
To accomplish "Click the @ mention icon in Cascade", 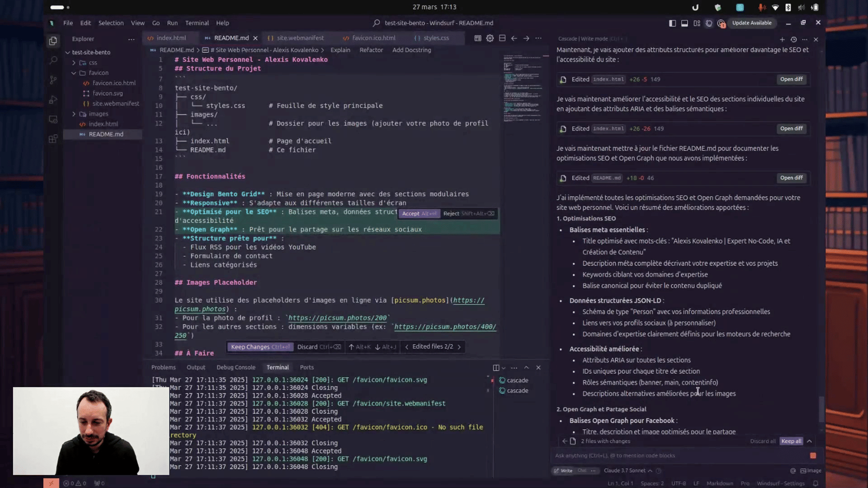I will pyautogui.click(x=793, y=470).
